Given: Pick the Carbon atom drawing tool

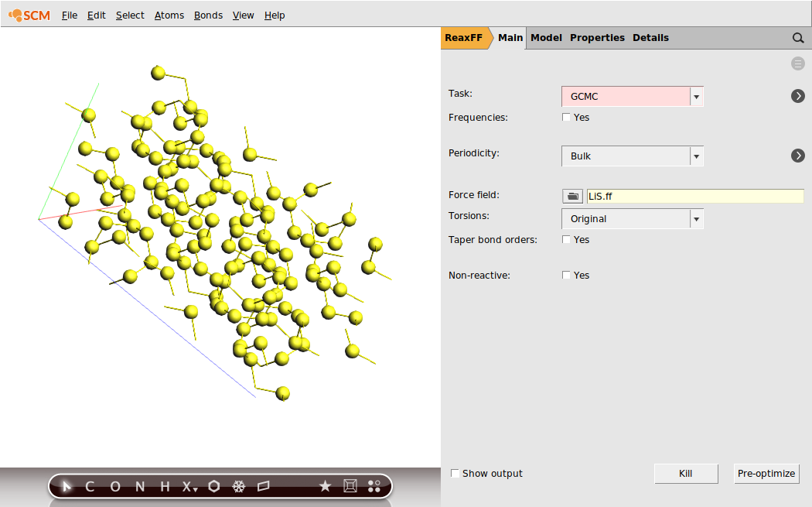Looking at the screenshot, I should point(89,486).
